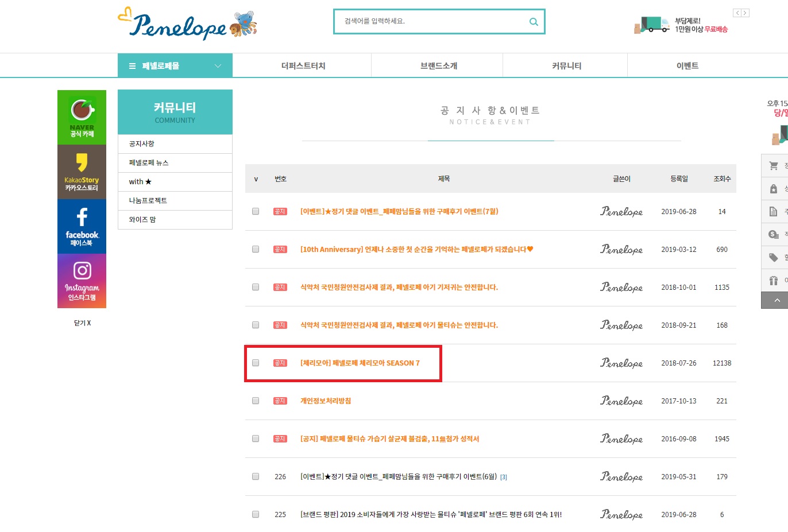Screen dimensions: 788x532
Task: Open the KakaoStory shortcut
Action: click(x=82, y=172)
